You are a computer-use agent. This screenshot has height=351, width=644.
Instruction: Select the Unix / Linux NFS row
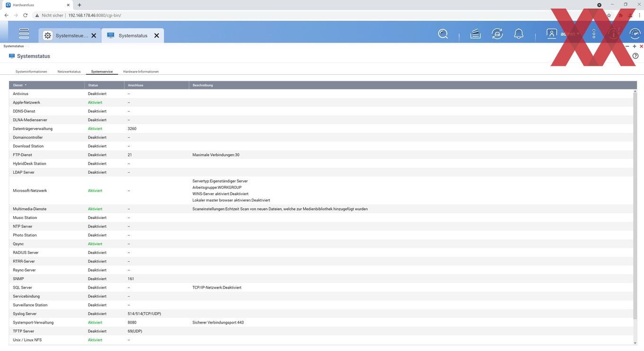321,340
